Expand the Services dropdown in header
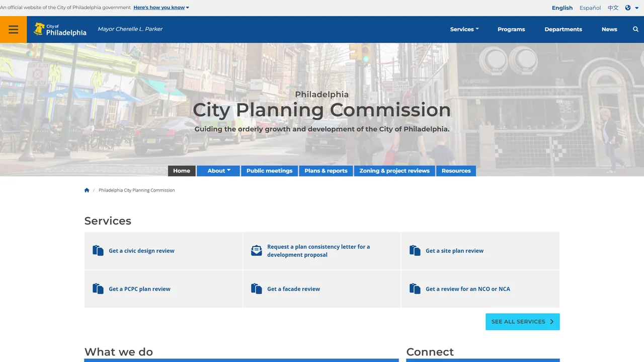This screenshot has height=362, width=644. click(x=464, y=29)
